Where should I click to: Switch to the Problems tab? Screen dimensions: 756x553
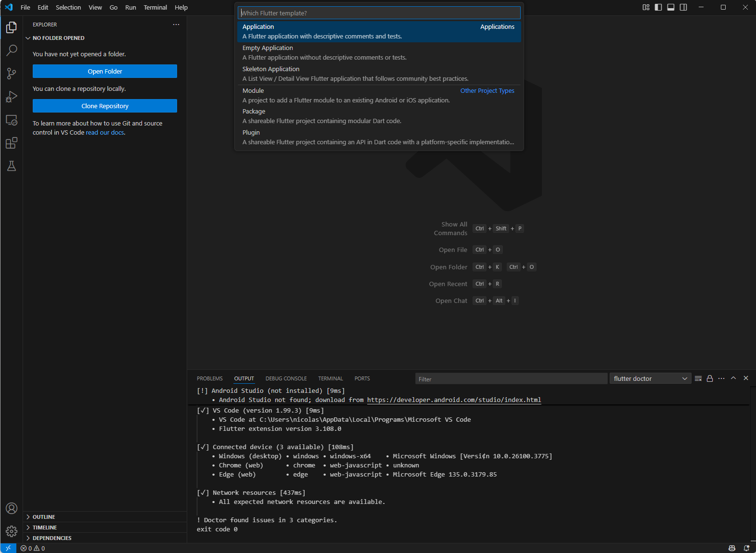210,378
